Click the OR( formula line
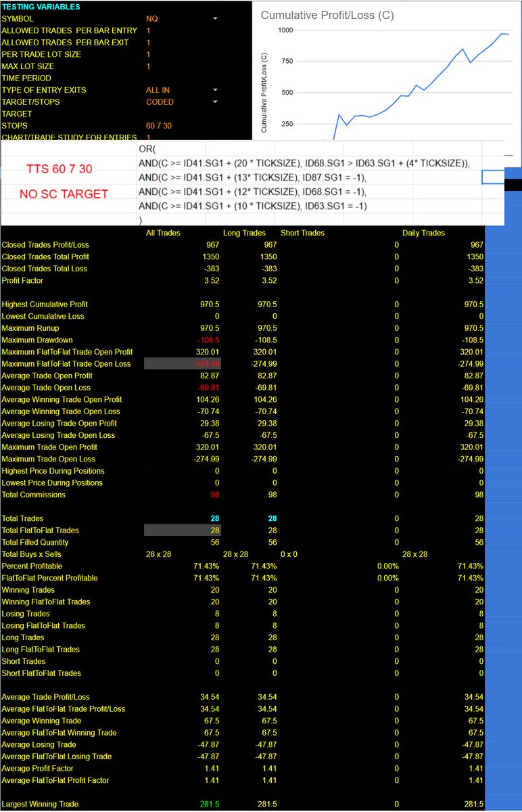Viewport: 522px width, 812px height. 147,148
